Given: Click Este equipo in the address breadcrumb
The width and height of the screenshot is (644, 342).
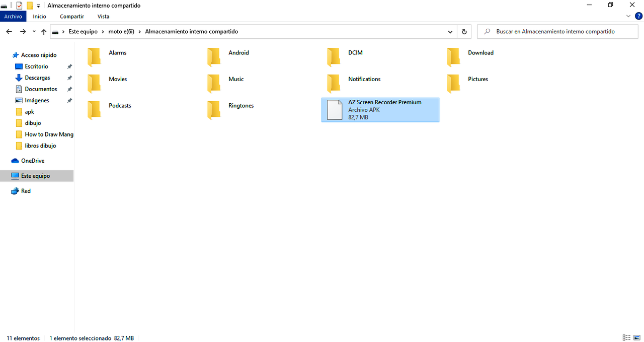Looking at the screenshot, I should (83, 31).
